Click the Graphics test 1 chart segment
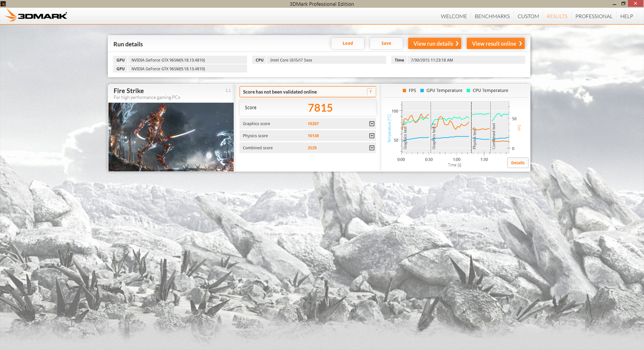644x350 pixels. pos(416,128)
